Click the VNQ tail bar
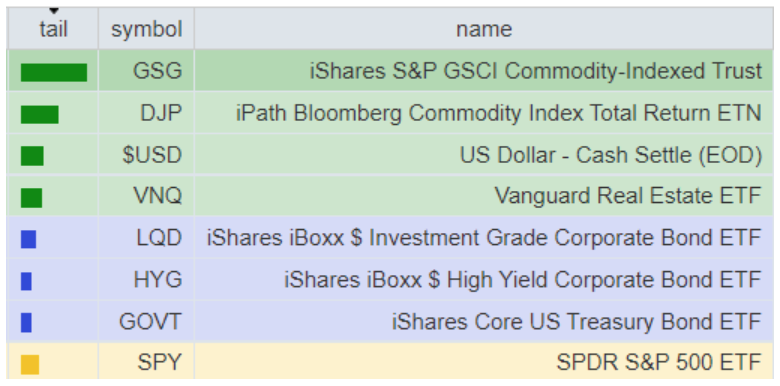The width and height of the screenshot is (780, 386). pyautogui.click(x=31, y=197)
